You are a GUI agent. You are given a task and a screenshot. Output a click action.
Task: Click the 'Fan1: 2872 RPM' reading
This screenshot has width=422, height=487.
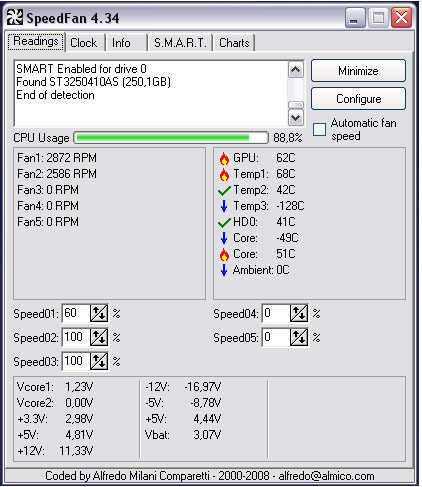click(57, 158)
